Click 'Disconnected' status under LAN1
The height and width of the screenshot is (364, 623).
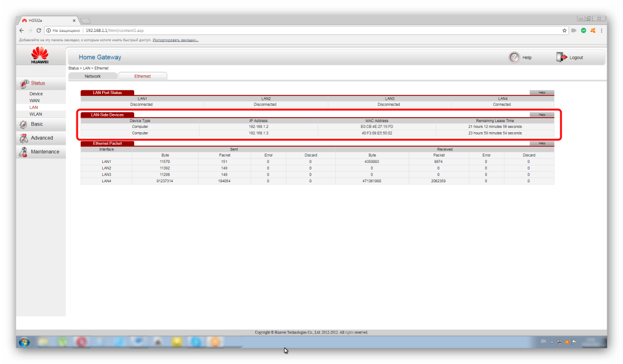(x=142, y=105)
